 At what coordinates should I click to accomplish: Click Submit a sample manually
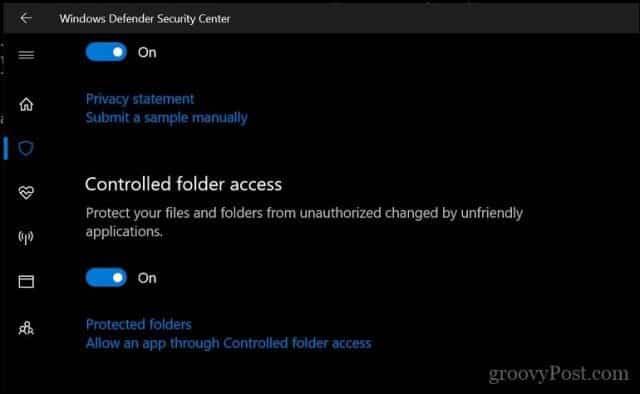coord(167,118)
